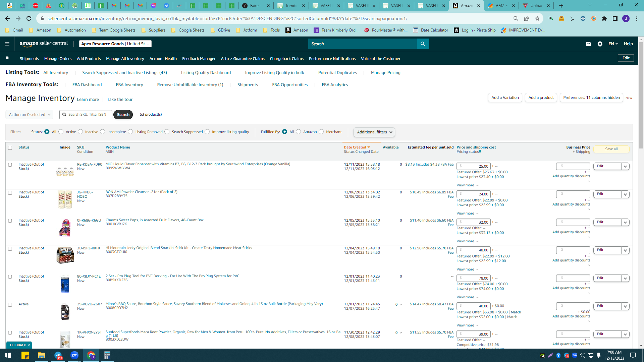Image resolution: width=644 pixels, height=362 pixels.
Task: Expand View more for BON AMI row
Action: click(x=468, y=214)
